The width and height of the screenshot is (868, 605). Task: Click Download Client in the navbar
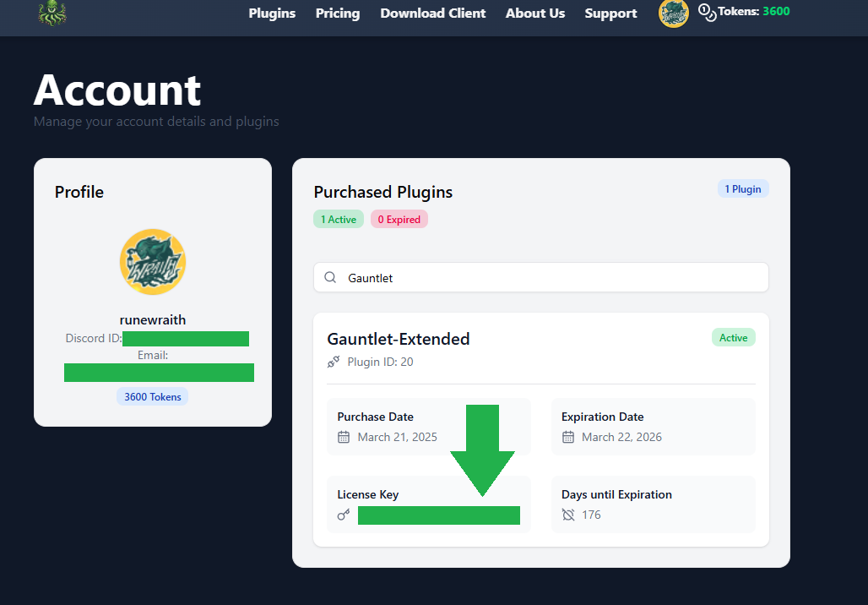(432, 14)
